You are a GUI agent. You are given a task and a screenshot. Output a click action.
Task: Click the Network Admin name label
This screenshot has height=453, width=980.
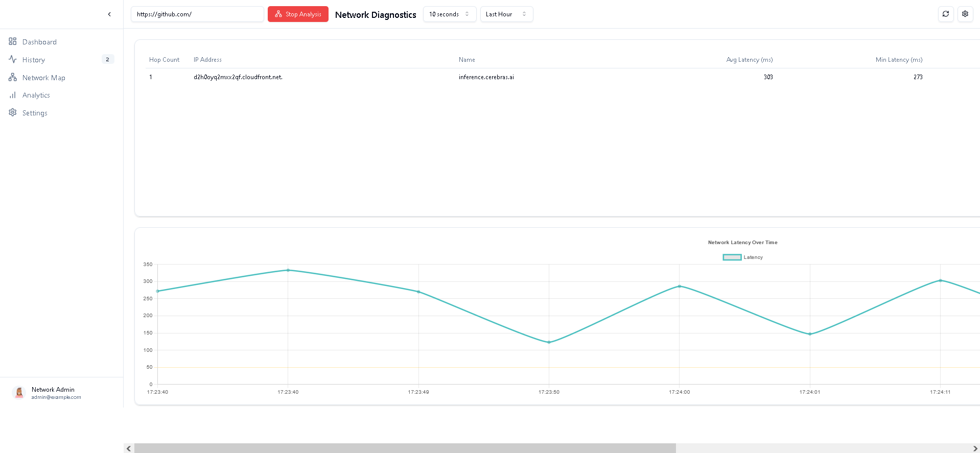coord(53,390)
